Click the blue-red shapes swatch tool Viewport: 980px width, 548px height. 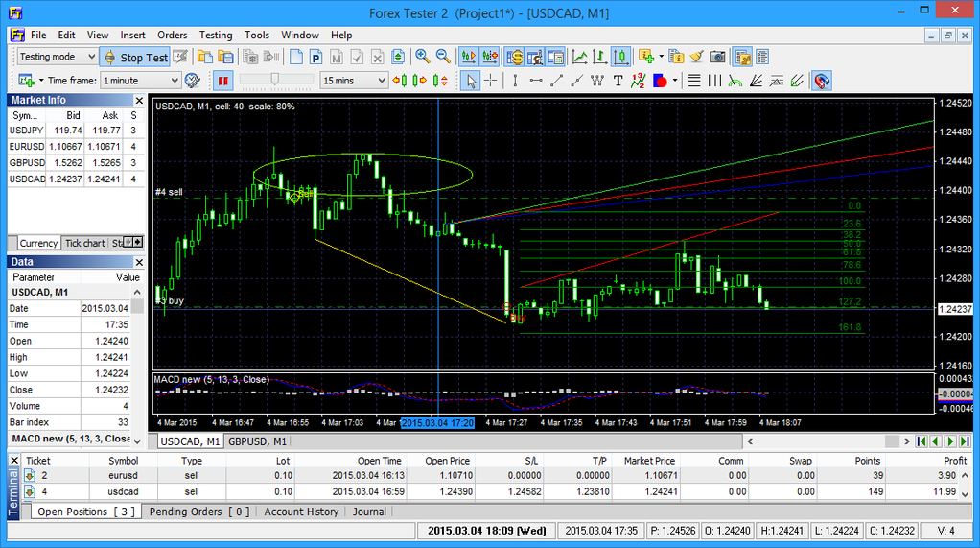click(x=660, y=81)
